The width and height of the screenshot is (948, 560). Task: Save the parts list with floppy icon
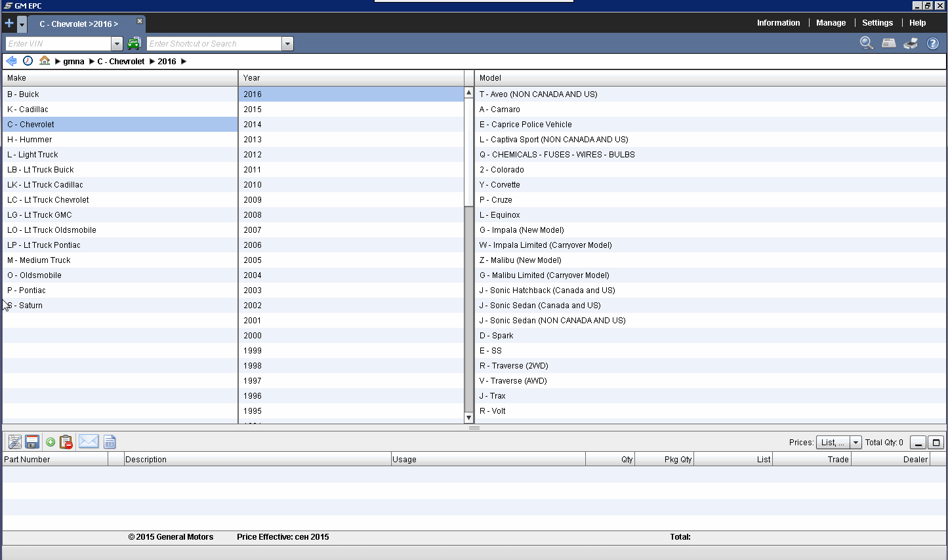(32, 442)
